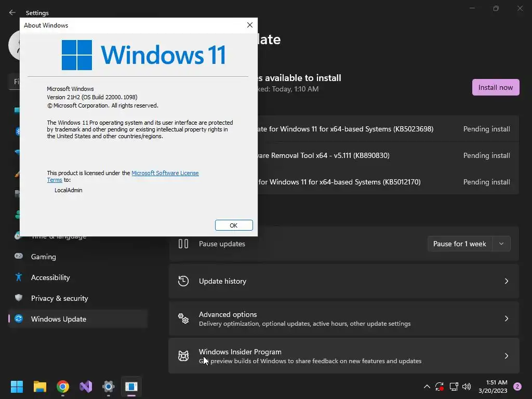Click the Update history clock icon

183,281
